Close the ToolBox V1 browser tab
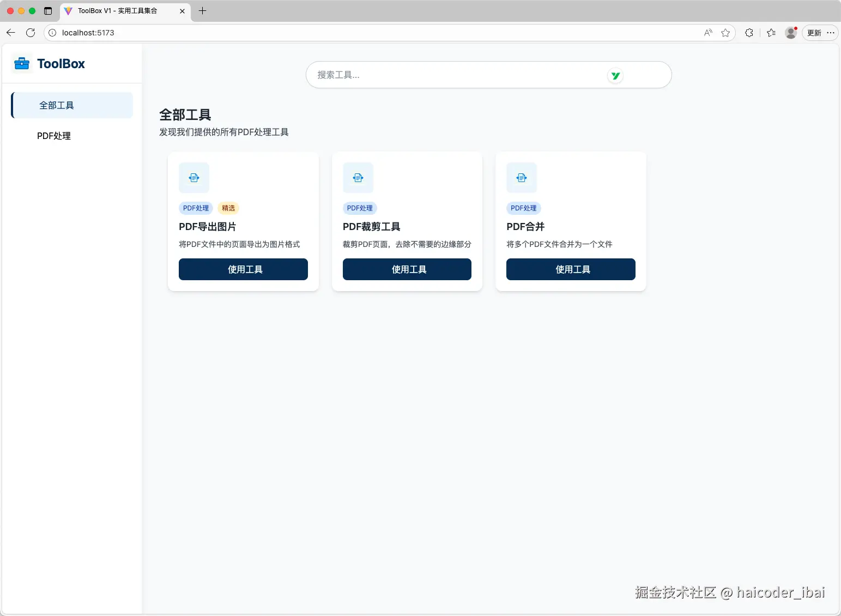841x616 pixels. point(182,11)
